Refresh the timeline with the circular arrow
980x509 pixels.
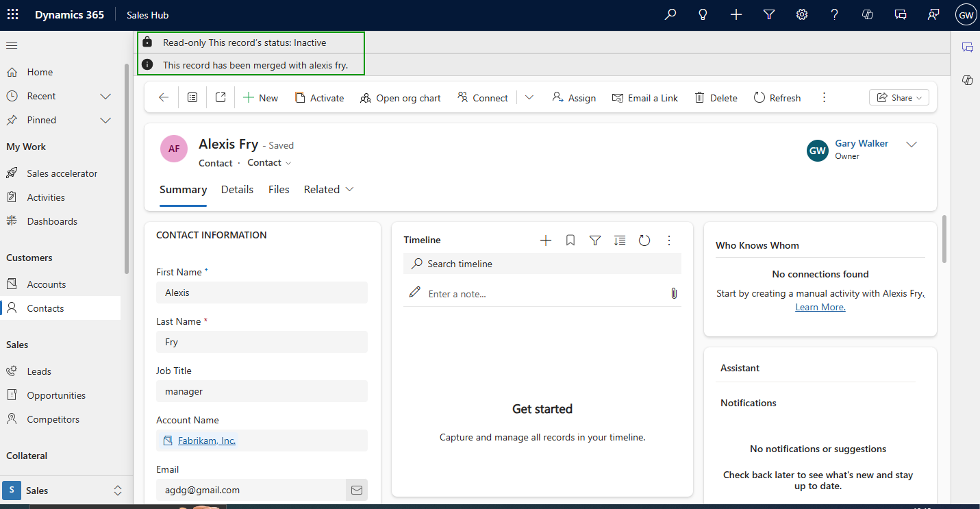(x=644, y=240)
